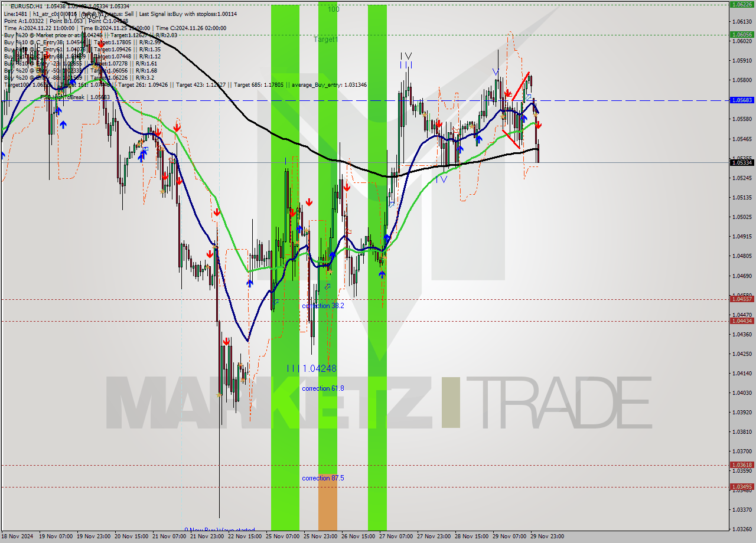Click the 25 Nov 07:00 time label
The height and width of the screenshot is (543, 756).
282,537
